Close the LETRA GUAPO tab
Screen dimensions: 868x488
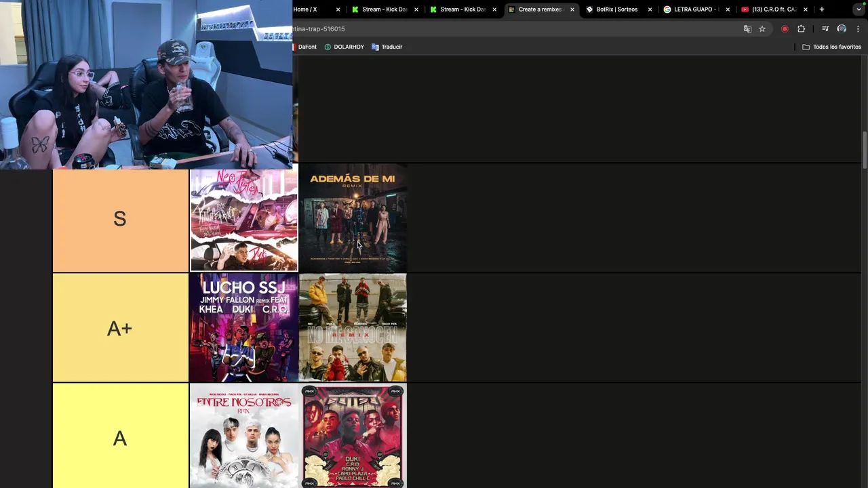point(728,9)
